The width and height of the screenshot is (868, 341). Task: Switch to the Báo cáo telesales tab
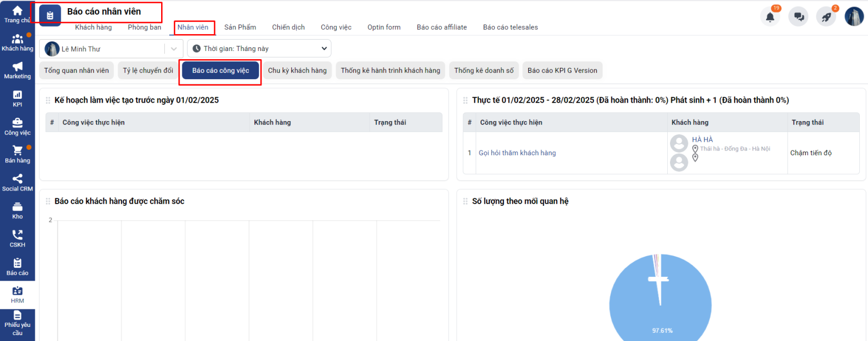coord(510,27)
